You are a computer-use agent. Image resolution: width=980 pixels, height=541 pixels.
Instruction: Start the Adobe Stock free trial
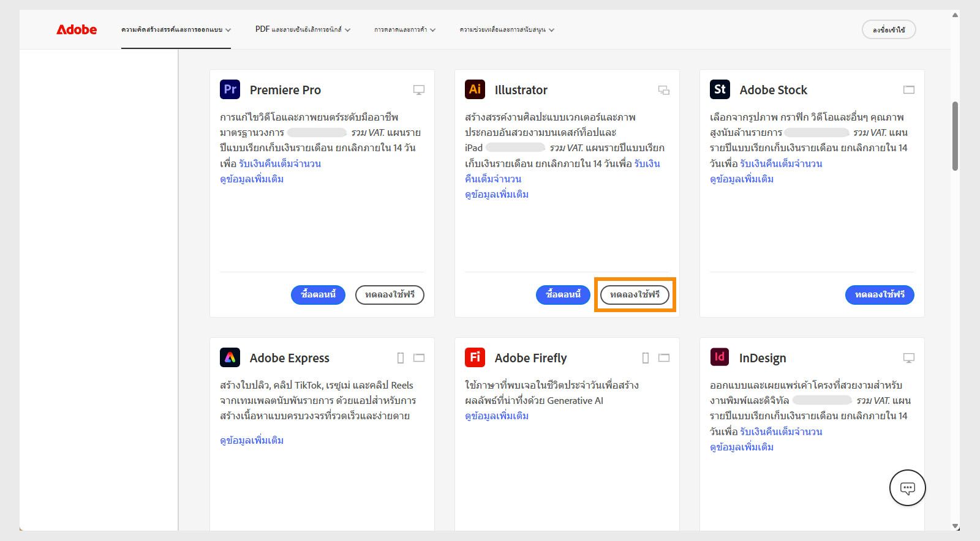point(880,294)
